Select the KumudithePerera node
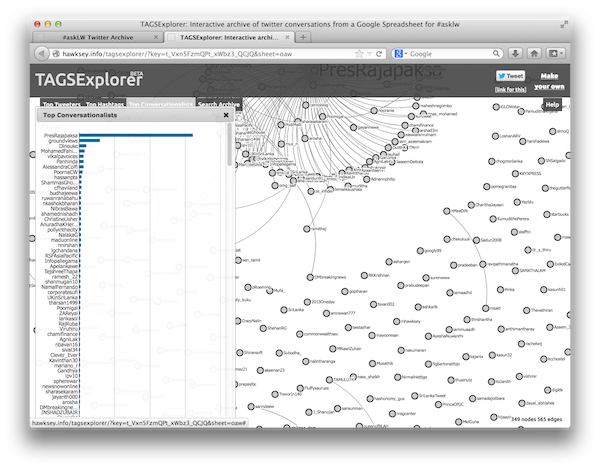The height and width of the screenshot is (469, 600). 493,219
